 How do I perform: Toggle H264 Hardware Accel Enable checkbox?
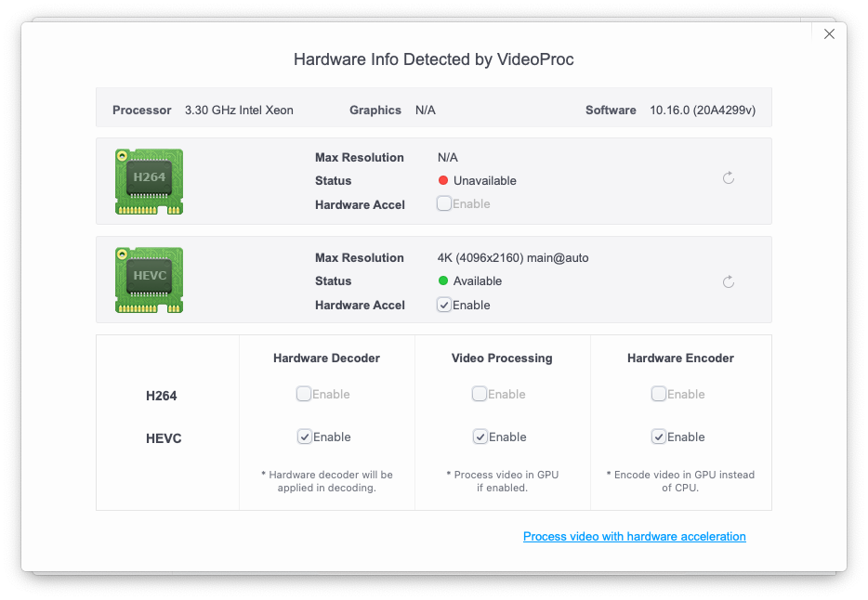point(444,203)
